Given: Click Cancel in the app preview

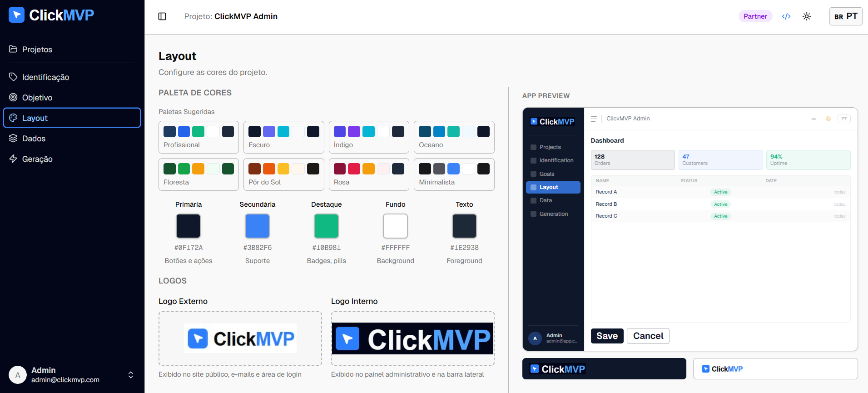Looking at the screenshot, I should (648, 336).
